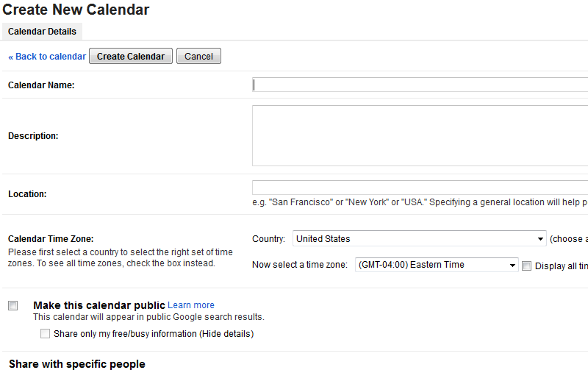Image resolution: width=588 pixels, height=381 pixels.
Task: Click inside the Description text area
Action: (419, 135)
